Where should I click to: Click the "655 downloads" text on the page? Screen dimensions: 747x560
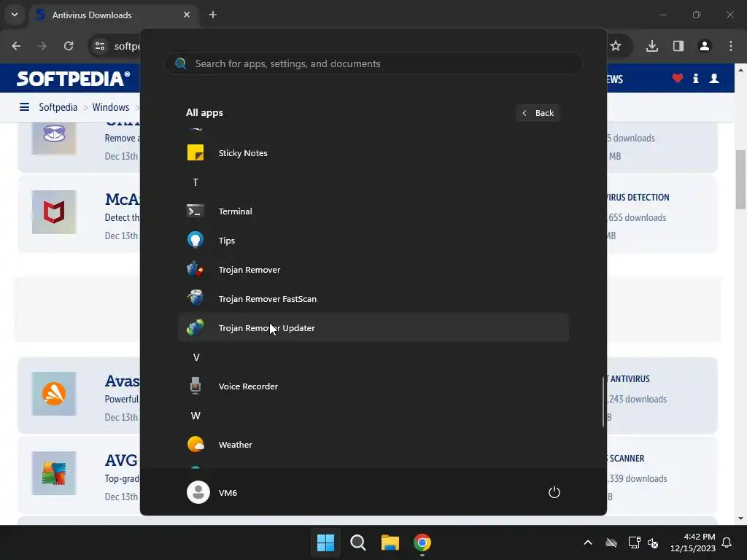coord(637,217)
